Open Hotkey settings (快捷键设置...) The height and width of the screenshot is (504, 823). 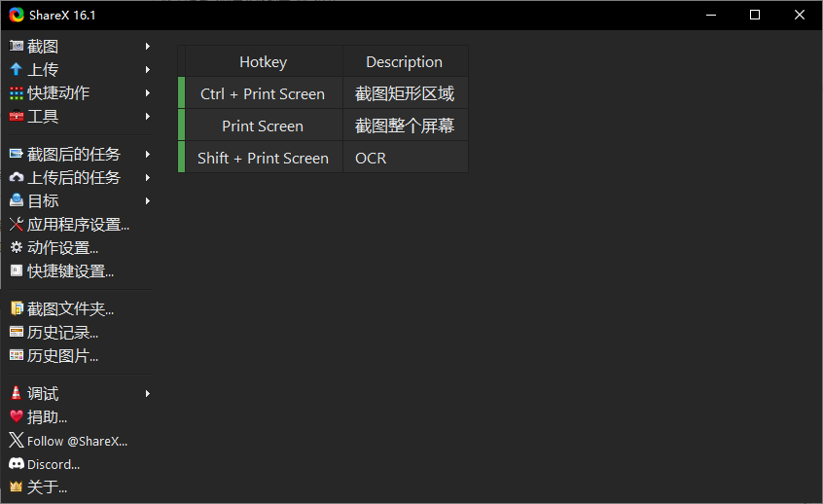click(70, 271)
